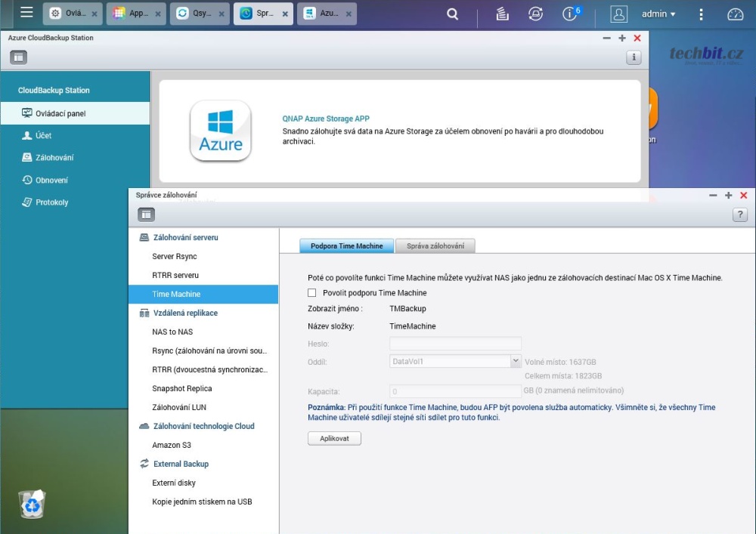The width and height of the screenshot is (756, 534).
Task: Open the main hamburger menu
Action: click(26, 14)
